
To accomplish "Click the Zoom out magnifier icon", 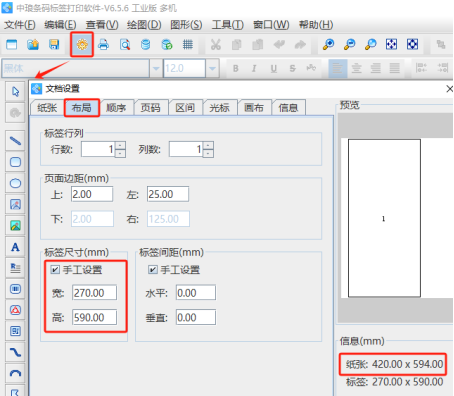I will click(x=349, y=44).
